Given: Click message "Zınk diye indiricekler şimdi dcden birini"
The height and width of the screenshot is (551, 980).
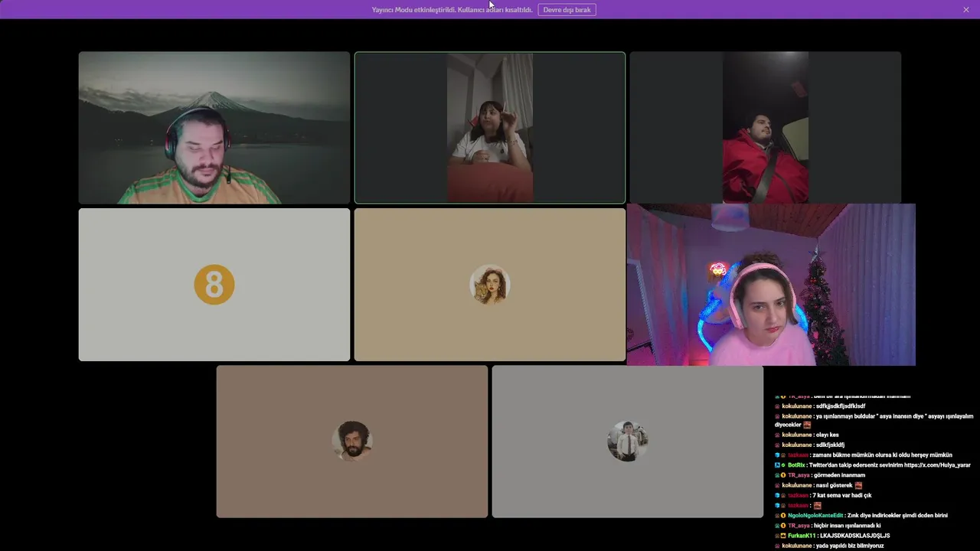Looking at the screenshot, I should tap(898, 516).
